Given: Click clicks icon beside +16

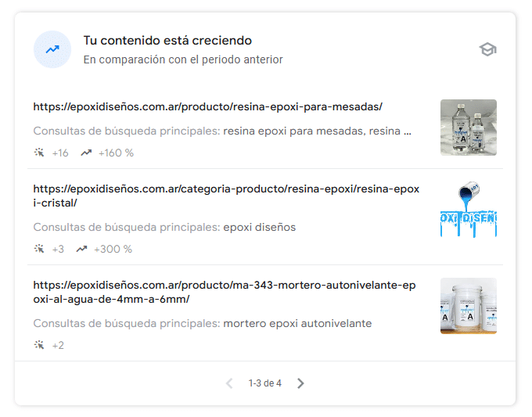Looking at the screenshot, I should point(39,153).
